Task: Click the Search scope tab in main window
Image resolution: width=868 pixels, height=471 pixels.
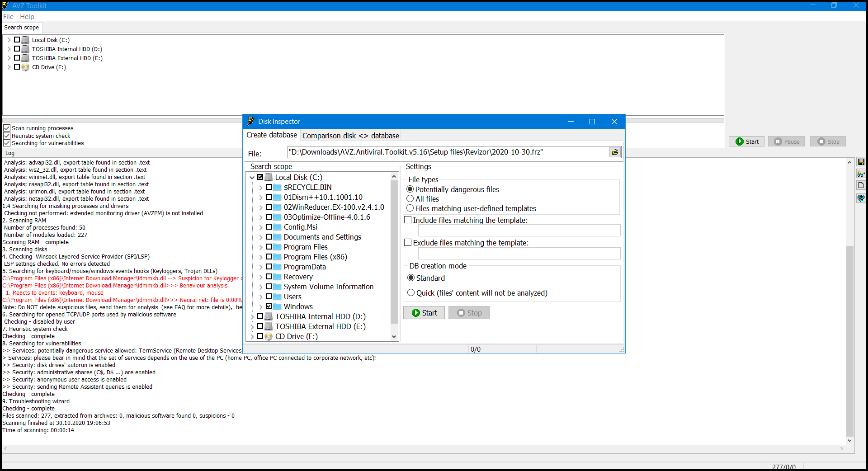Action: (22, 28)
